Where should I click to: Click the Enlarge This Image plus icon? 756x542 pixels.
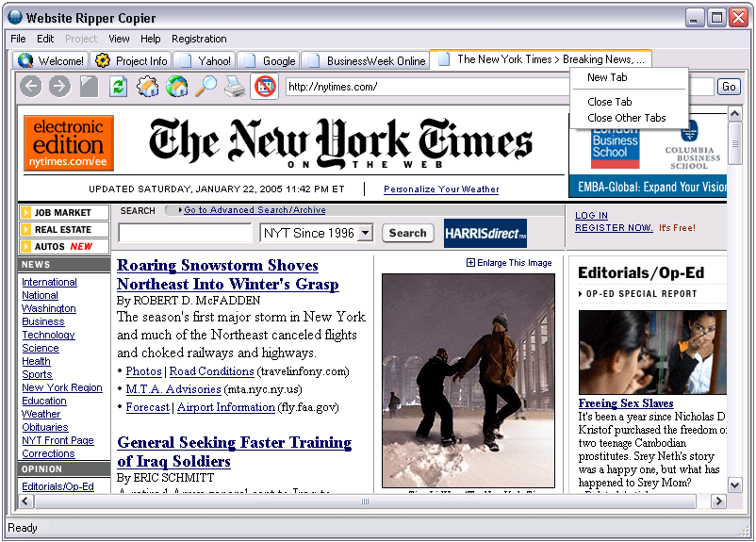470,263
